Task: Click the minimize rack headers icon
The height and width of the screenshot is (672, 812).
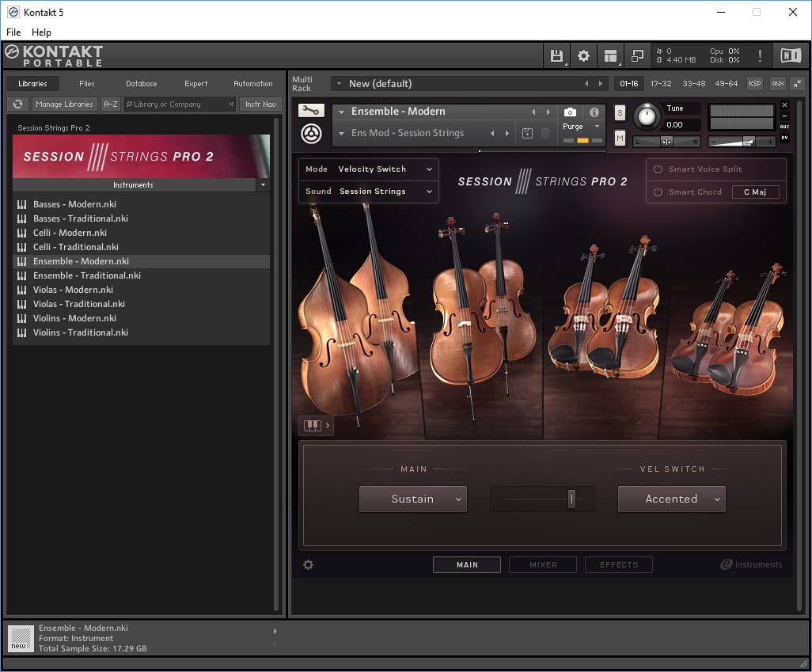Action: pos(798,83)
